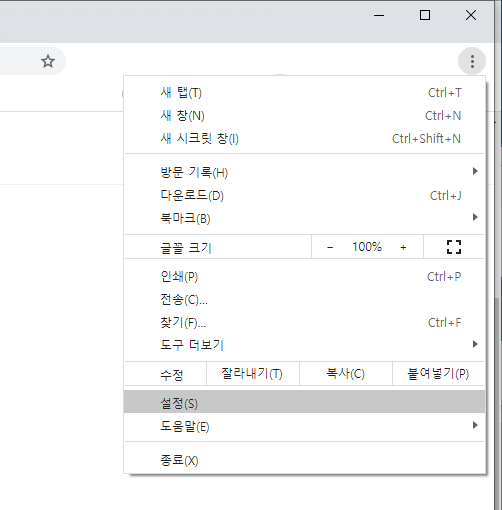This screenshot has width=502, height=510.
Task: Click 붙여넣기(P) paste button
Action: coord(438,374)
